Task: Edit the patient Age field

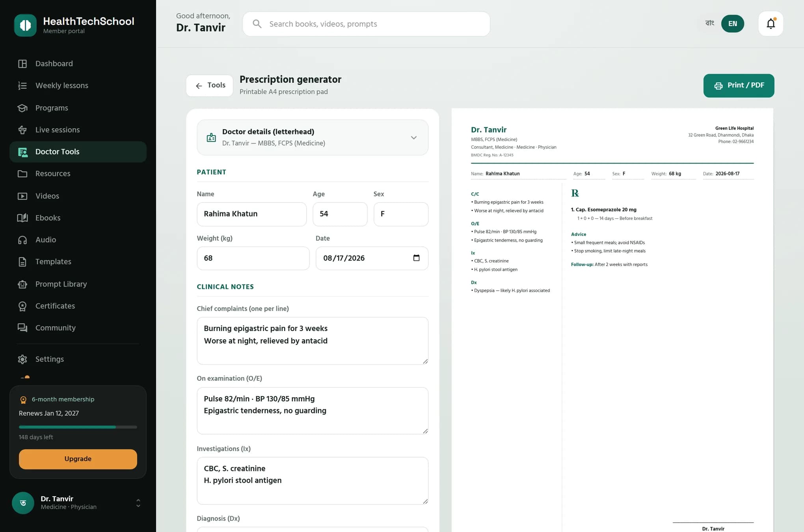Action: (340, 214)
